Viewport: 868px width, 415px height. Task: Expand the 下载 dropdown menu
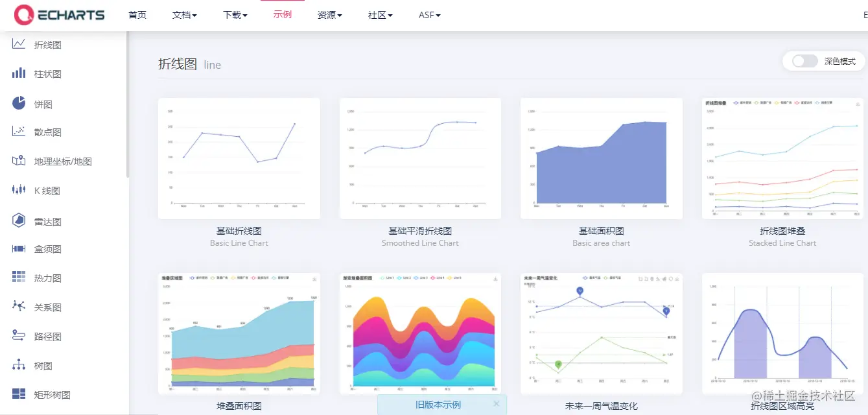click(235, 15)
